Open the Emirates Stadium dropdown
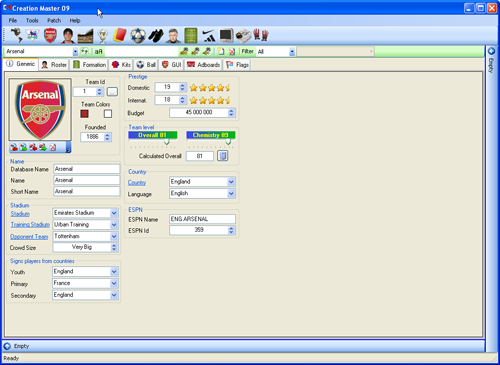Viewport: 500px width, 365px height. [x=114, y=213]
